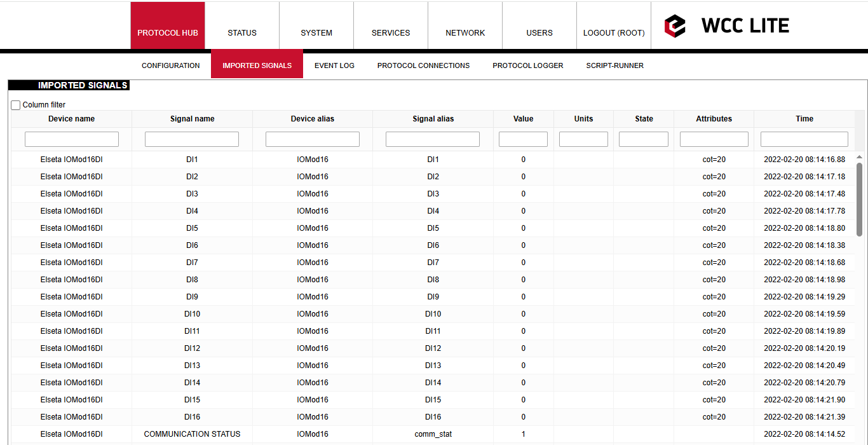868x445 pixels.
Task: Click the scrollbar up arrow
Action: click(860, 156)
